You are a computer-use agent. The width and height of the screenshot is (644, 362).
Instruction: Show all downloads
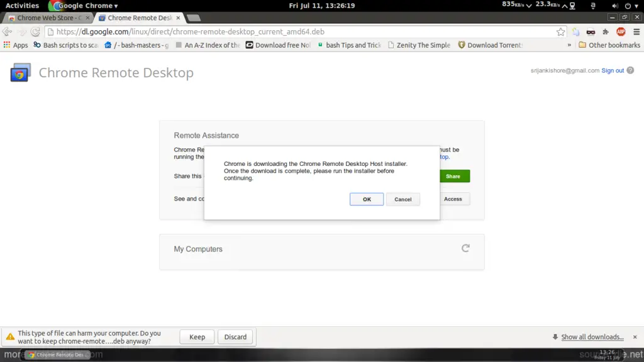point(592,337)
